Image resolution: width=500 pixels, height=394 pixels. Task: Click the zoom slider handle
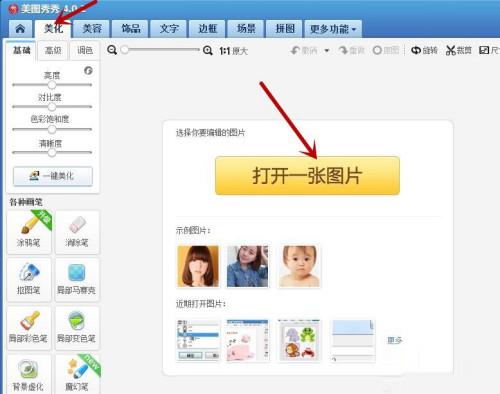(x=125, y=50)
